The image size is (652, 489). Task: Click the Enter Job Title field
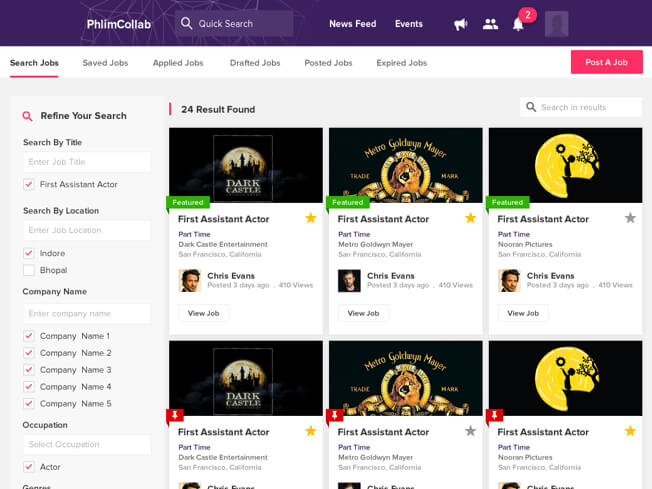[x=87, y=162]
